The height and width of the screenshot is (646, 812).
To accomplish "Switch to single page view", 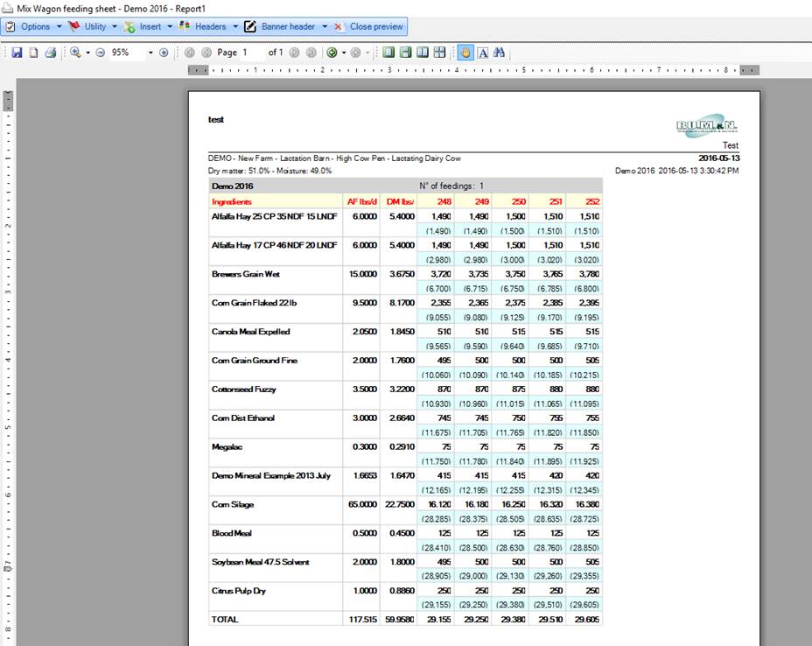I will (388, 53).
